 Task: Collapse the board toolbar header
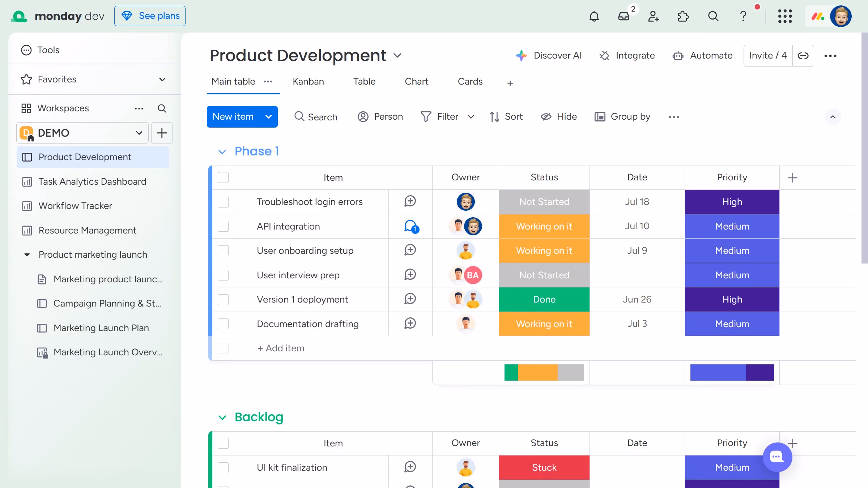[833, 117]
